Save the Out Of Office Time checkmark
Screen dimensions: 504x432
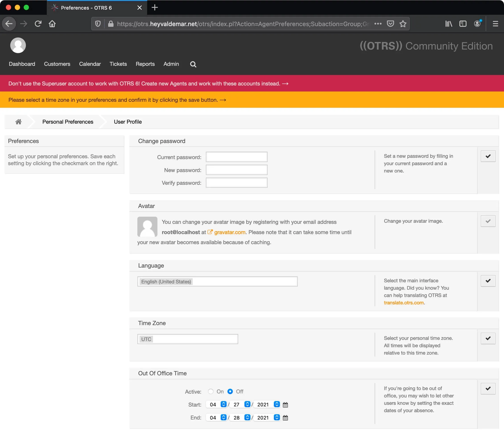488,389
